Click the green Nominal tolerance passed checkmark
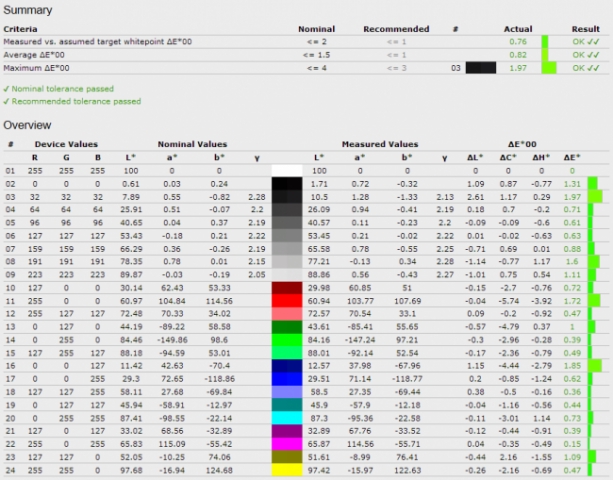The width and height of the screenshot is (613, 480). (x=7, y=88)
